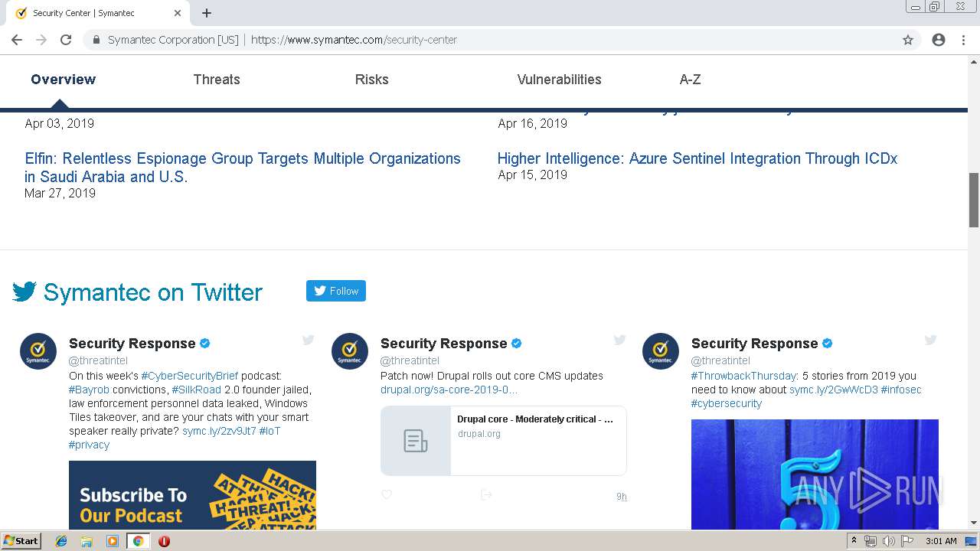The width and height of the screenshot is (980, 551).
Task: Click the #IoT hashtag
Action: tap(270, 431)
